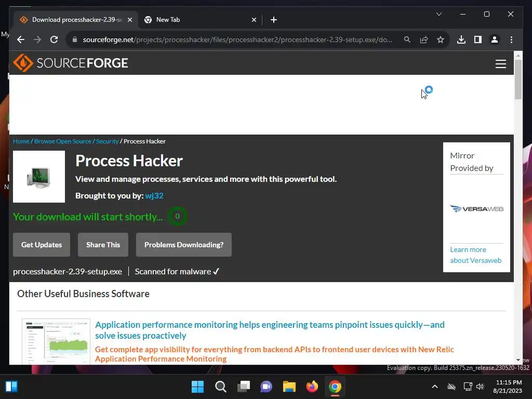Click the Versaweb mirror logo
532x399 pixels.
(x=477, y=209)
